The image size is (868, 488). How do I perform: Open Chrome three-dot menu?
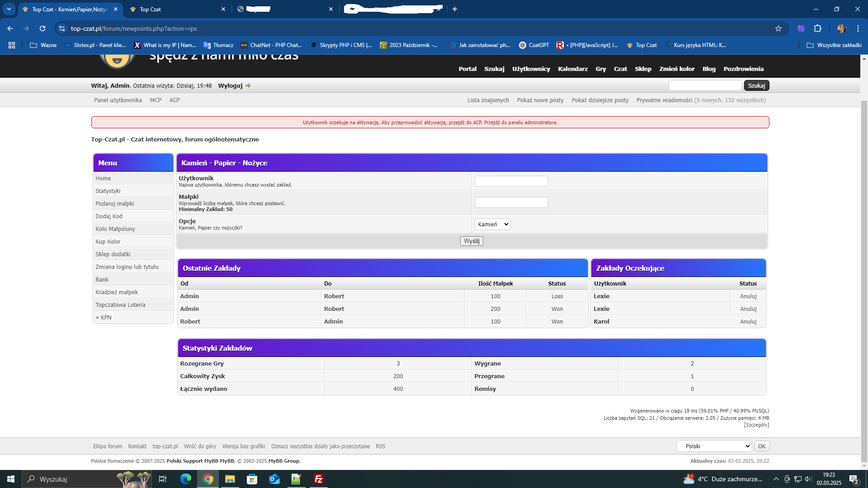pyautogui.click(x=858, y=28)
